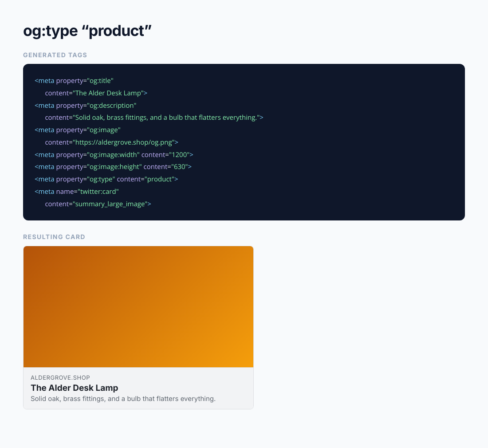Click the card description about solid oak

123,399
